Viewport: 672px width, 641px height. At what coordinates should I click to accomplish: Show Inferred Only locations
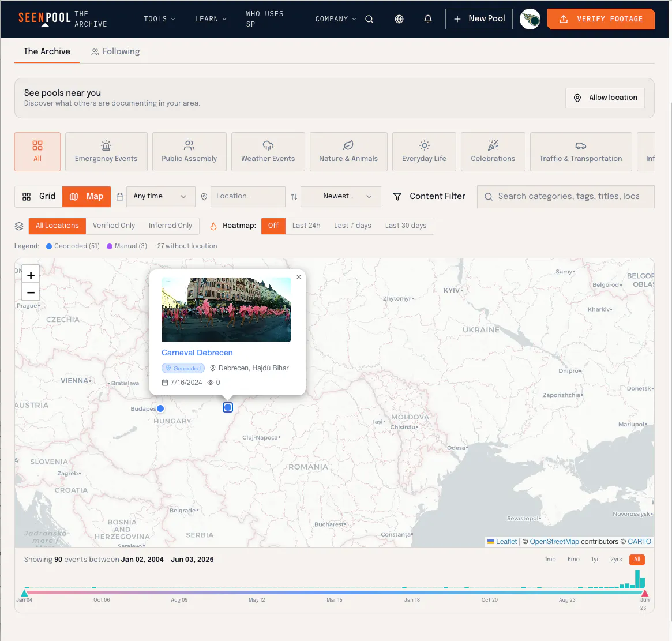pyautogui.click(x=170, y=226)
